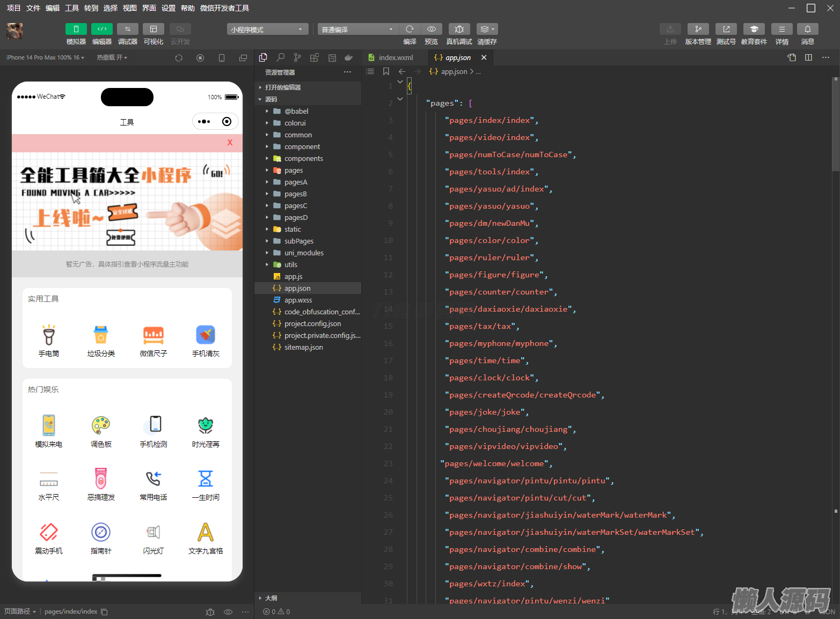Screen dimensions: 840x619
Task: Open the mini program mode dropdown
Action: [x=267, y=30]
